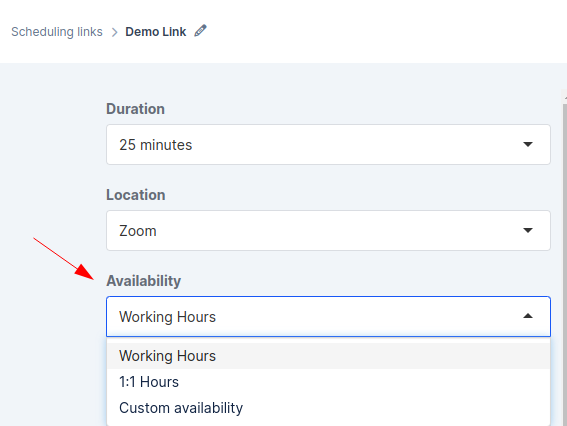Click the caret arrow in the Duration field
Image resolution: width=567 pixels, height=426 pixels.
pyautogui.click(x=528, y=144)
